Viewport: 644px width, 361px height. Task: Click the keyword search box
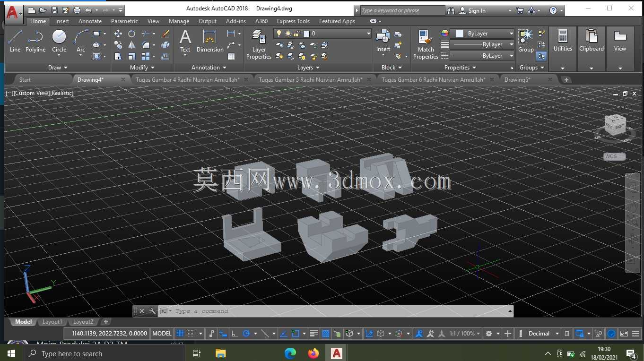pos(403,10)
